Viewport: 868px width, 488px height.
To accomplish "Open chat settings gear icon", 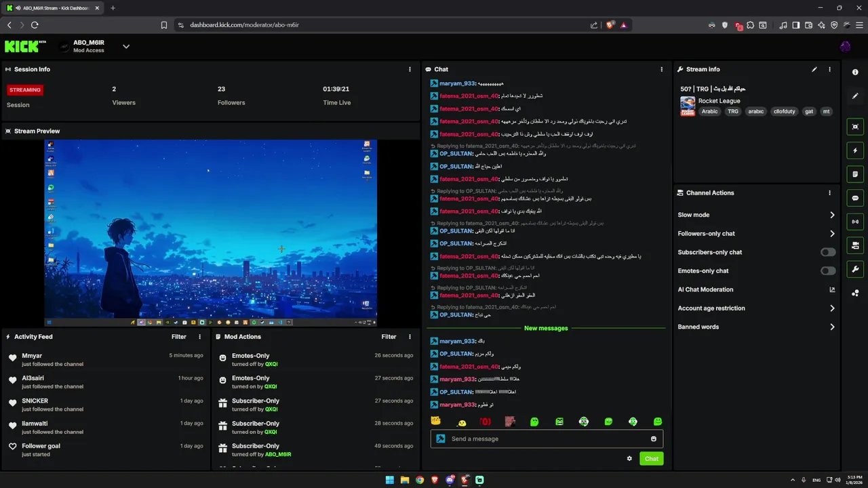I will point(629,459).
